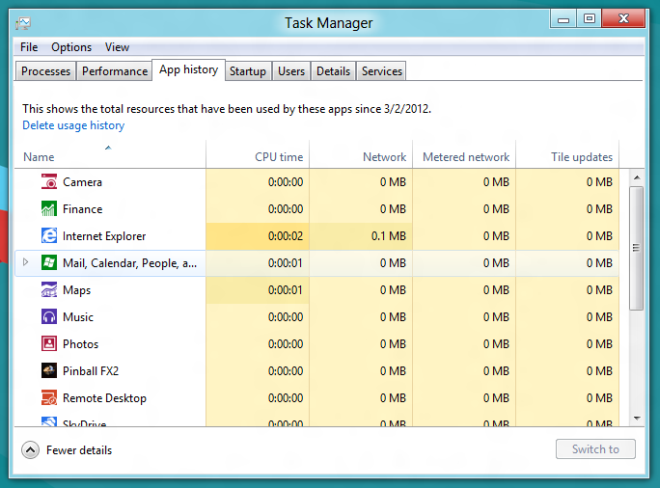This screenshot has width=660, height=488.
Task: Click the Music headphones icon
Action: [x=49, y=317]
